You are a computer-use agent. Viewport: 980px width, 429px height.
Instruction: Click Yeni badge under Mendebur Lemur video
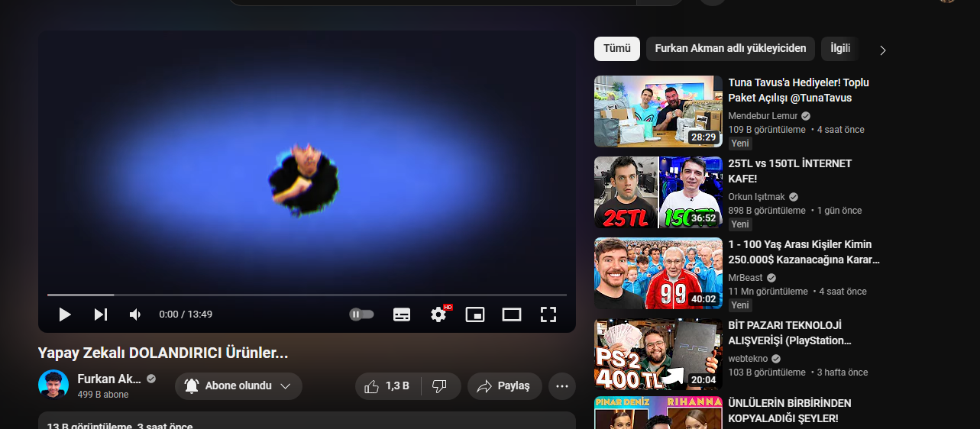(x=740, y=144)
